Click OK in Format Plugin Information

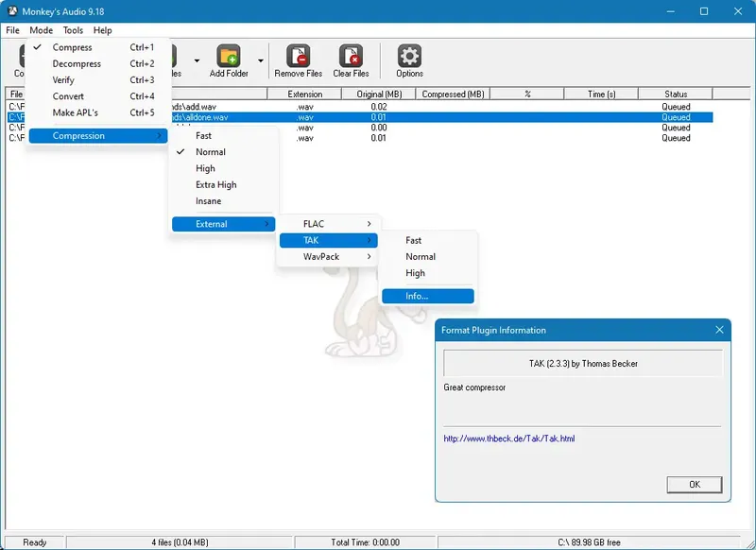tap(695, 485)
